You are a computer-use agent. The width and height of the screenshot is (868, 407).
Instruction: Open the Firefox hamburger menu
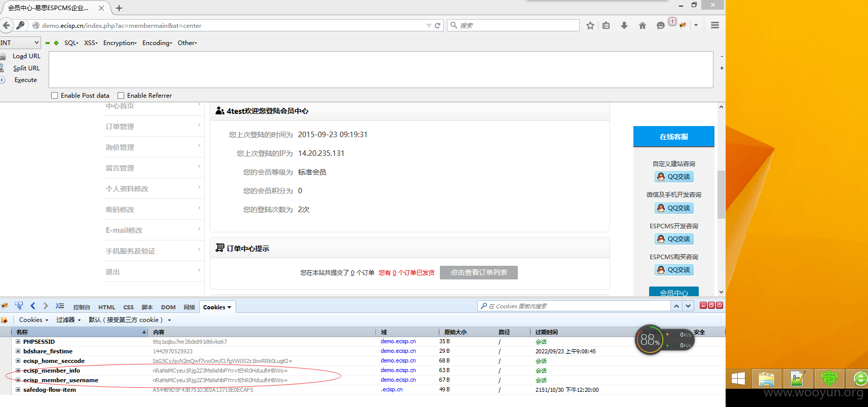[715, 25]
